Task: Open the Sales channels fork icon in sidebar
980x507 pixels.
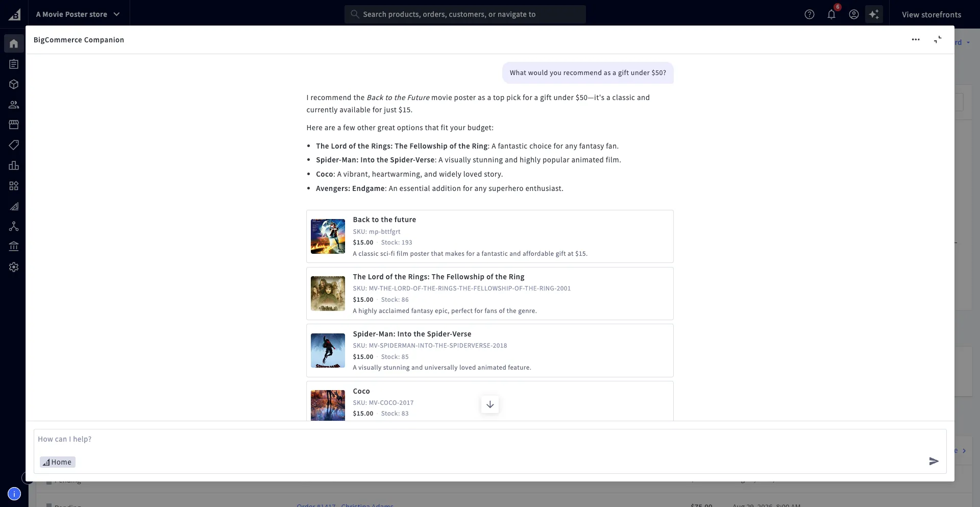Action: 14,226
